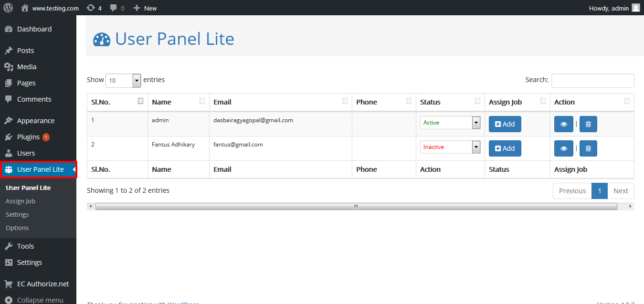Click the Appearance brush icon
The width and height of the screenshot is (644, 304).
coord(9,121)
